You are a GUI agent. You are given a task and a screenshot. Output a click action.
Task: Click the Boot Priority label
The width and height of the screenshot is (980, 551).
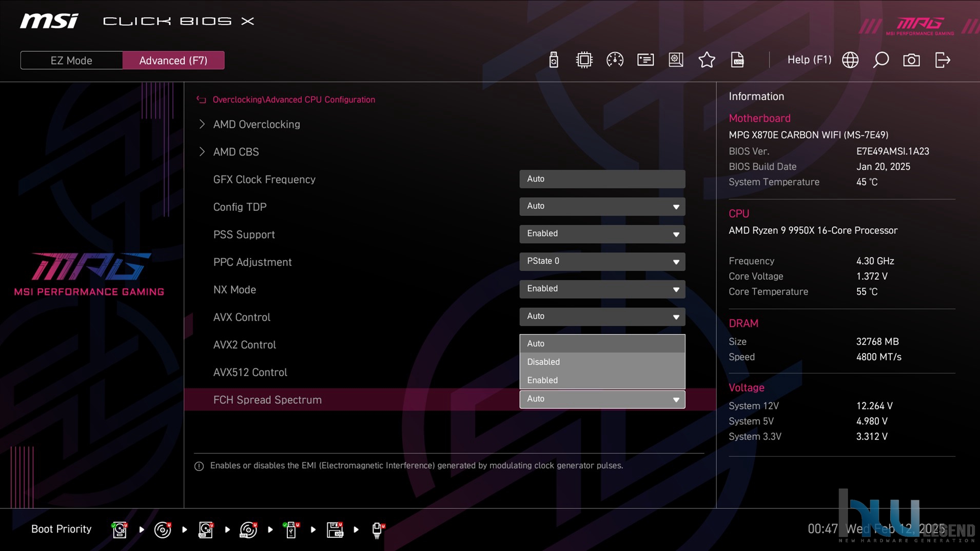61,529
